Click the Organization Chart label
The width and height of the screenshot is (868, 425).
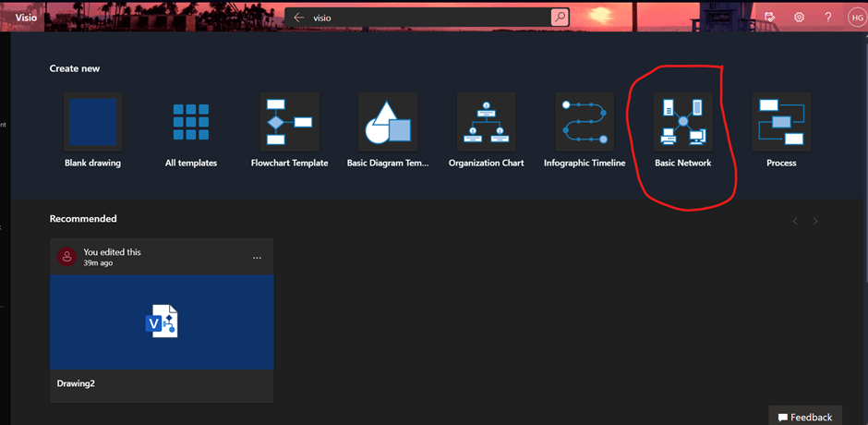tap(486, 163)
